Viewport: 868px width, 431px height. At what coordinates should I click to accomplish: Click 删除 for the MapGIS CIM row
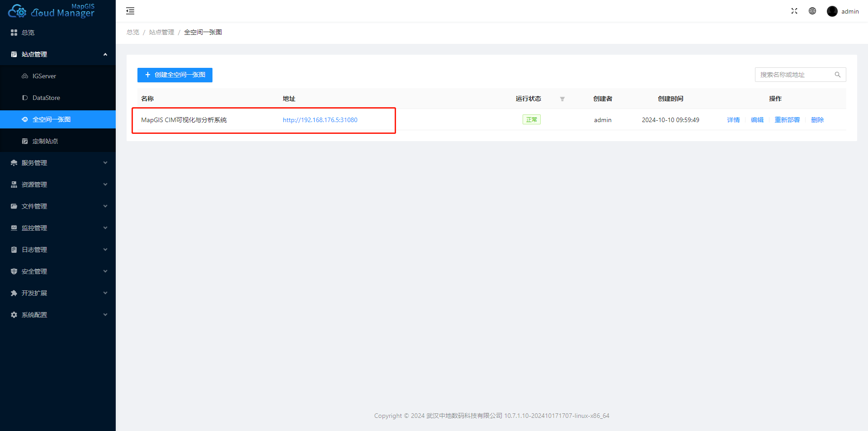[817, 120]
